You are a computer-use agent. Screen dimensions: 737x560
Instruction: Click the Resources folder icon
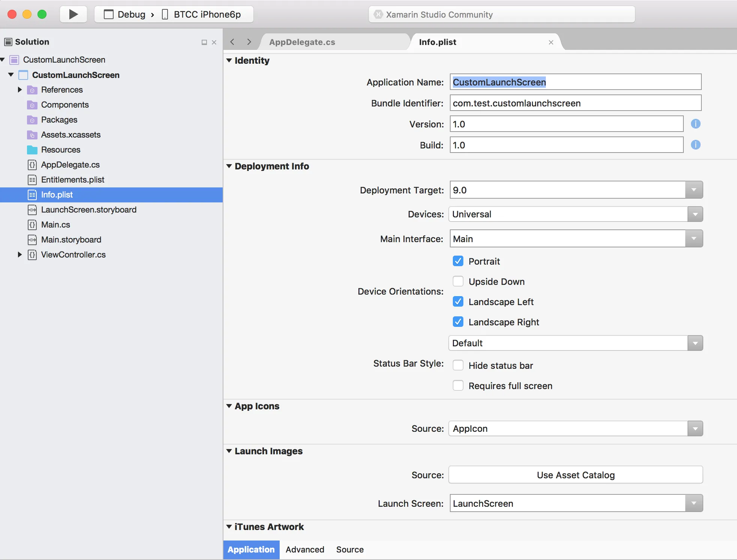click(x=32, y=150)
